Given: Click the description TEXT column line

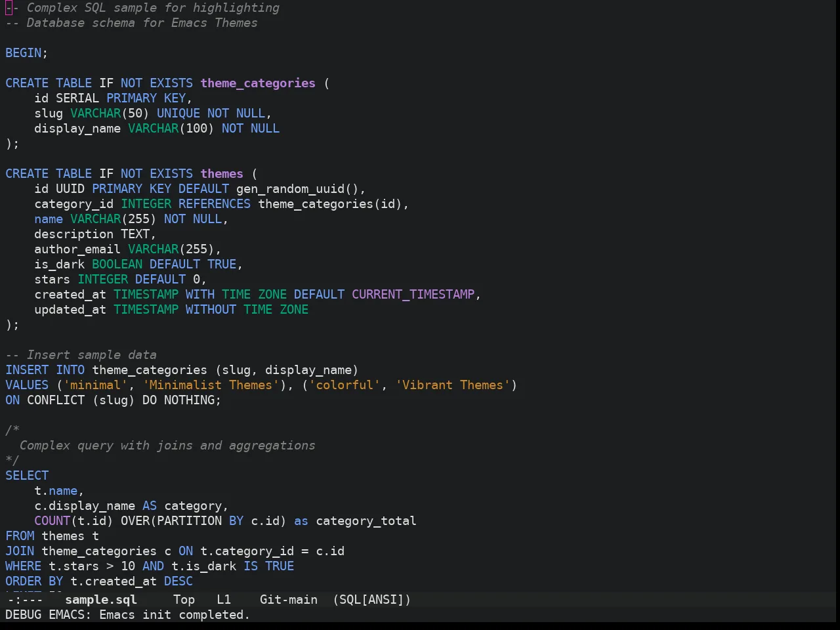Looking at the screenshot, I should click(x=95, y=234).
